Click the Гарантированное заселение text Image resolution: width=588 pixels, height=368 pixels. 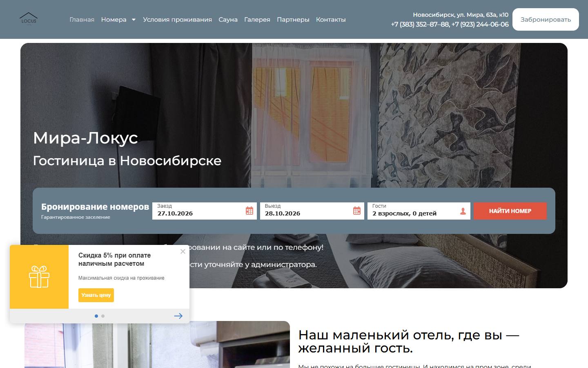click(x=76, y=217)
